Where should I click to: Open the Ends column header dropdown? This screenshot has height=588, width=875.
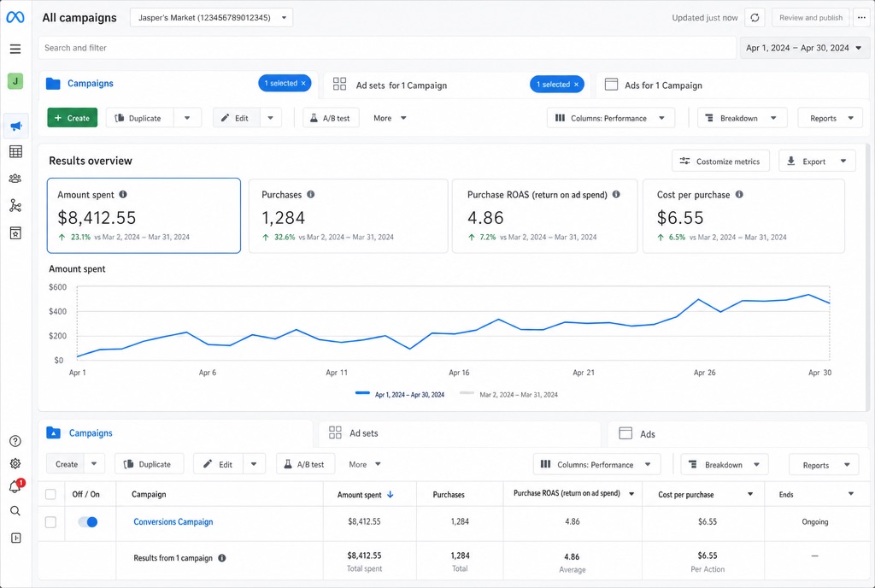click(x=851, y=494)
